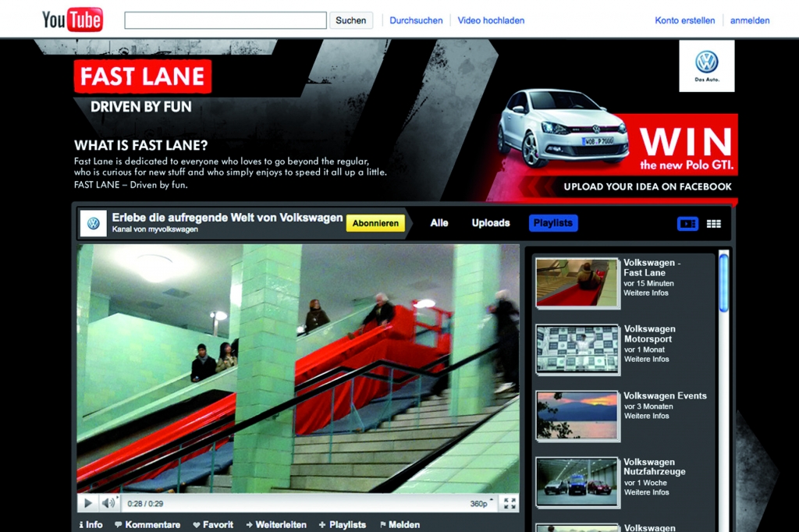Add video via Playlists plus link
The width and height of the screenshot is (799, 532).
(x=343, y=524)
